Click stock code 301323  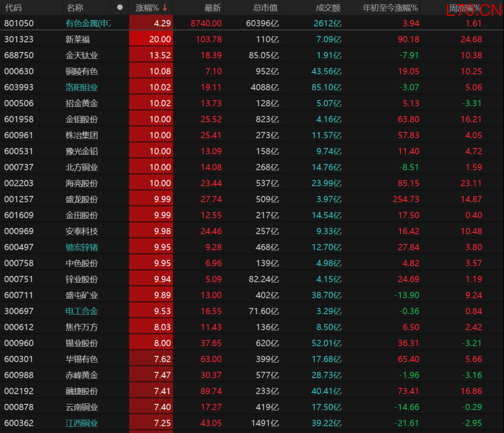[x=19, y=39]
